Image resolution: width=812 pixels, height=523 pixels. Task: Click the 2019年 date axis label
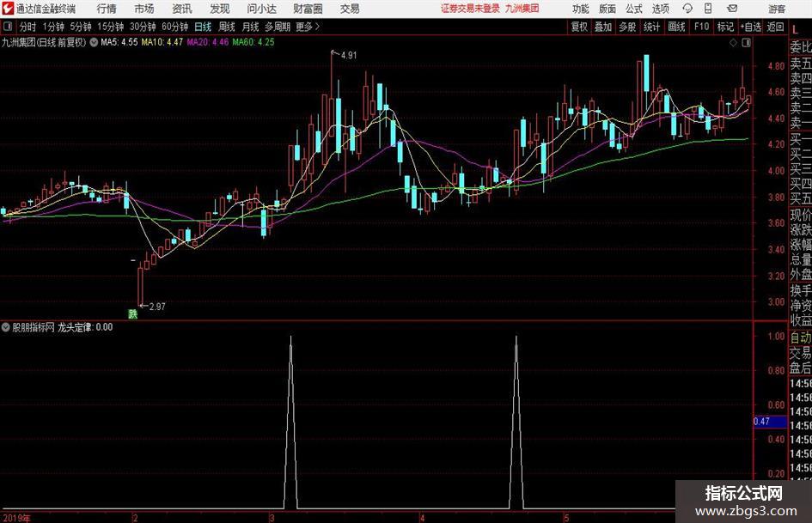tap(16, 518)
